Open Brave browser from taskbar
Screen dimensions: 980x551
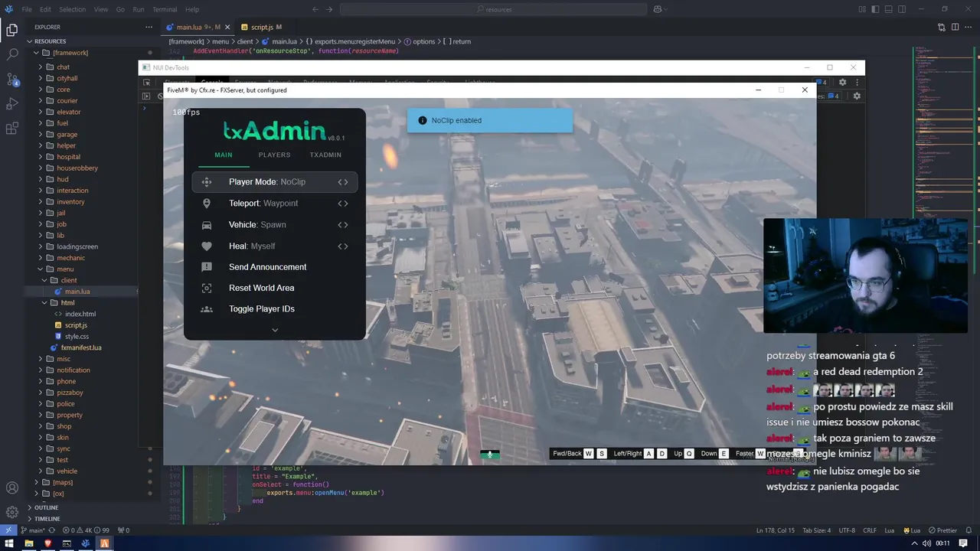point(47,543)
